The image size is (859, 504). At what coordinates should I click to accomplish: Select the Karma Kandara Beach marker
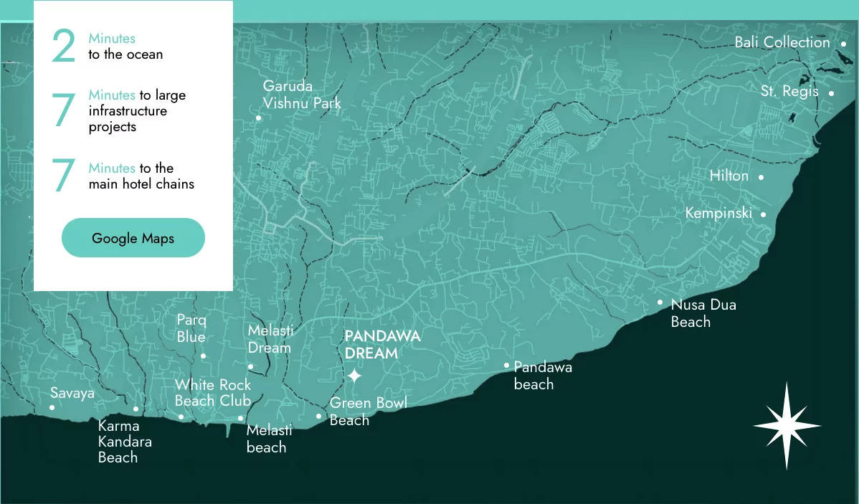[x=136, y=409]
